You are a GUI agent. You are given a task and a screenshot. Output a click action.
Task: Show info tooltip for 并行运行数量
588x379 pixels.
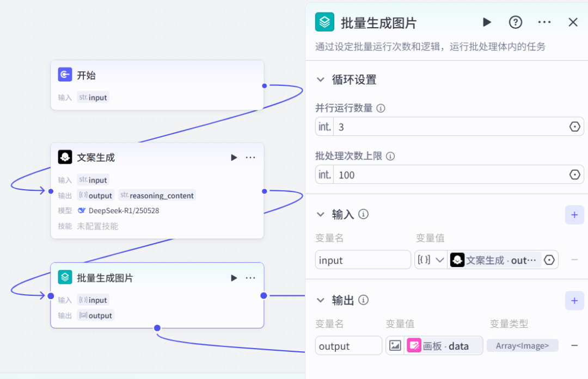(x=381, y=108)
